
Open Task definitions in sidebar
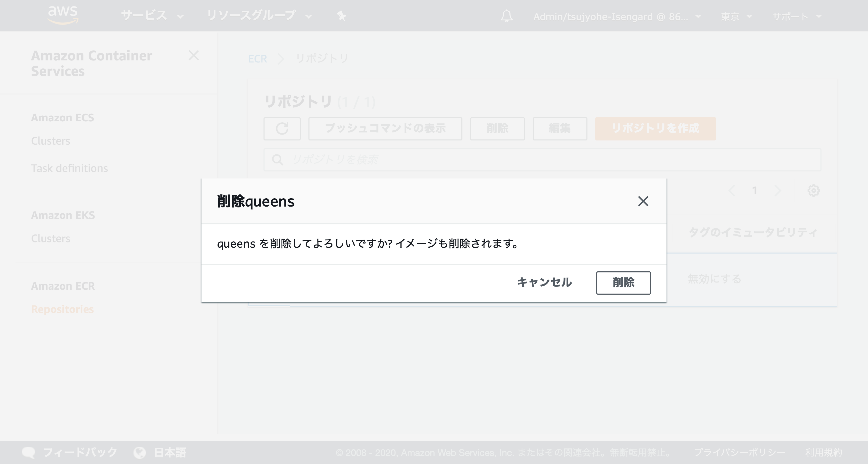click(69, 168)
